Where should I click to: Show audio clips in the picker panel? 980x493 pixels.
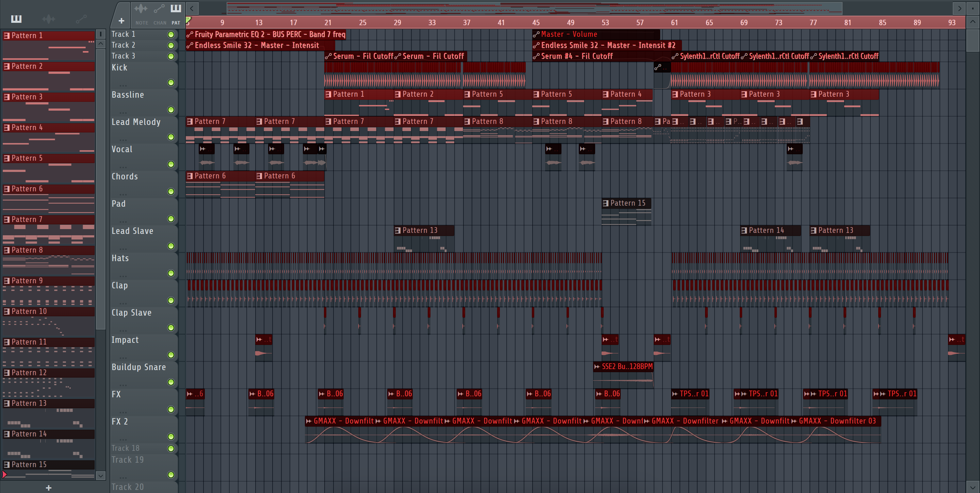(x=49, y=19)
